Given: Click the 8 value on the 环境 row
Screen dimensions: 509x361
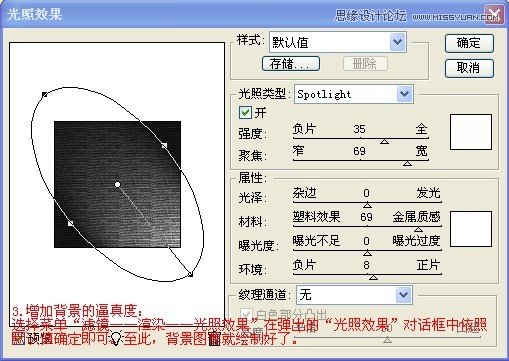Looking at the screenshot, I should pos(366,265).
